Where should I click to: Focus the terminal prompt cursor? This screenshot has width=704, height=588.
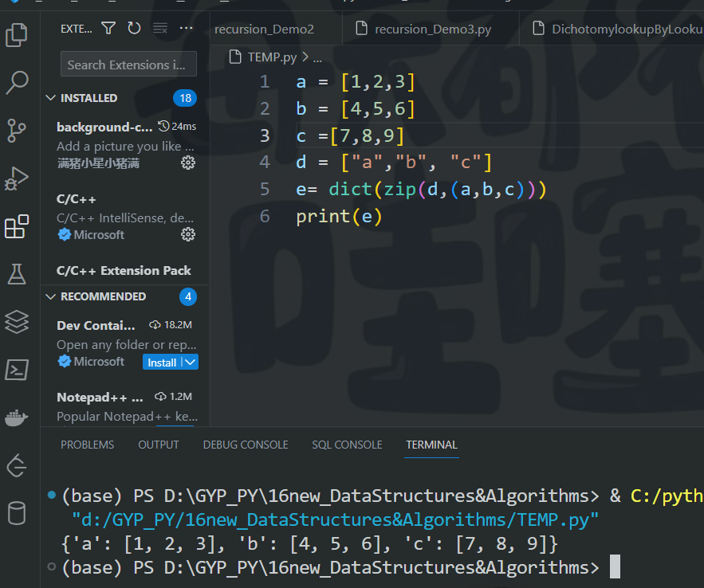pyautogui.click(x=615, y=567)
